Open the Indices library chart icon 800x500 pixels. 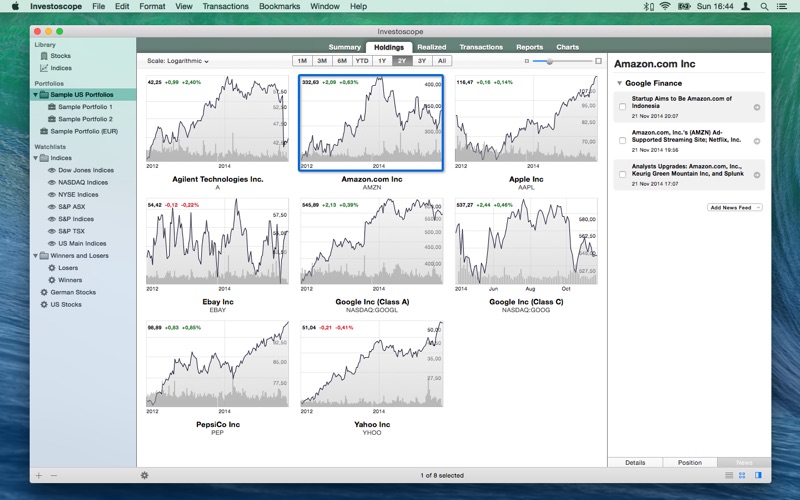tap(44, 68)
